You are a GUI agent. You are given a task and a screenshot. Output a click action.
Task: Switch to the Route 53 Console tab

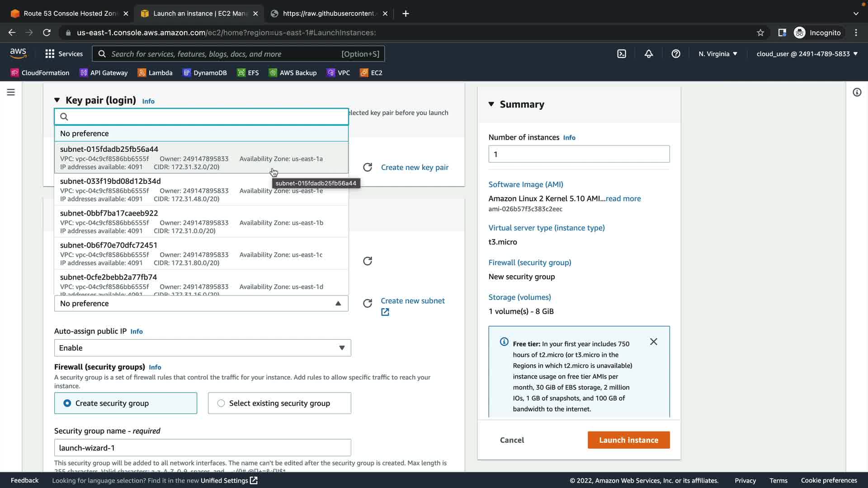70,14
